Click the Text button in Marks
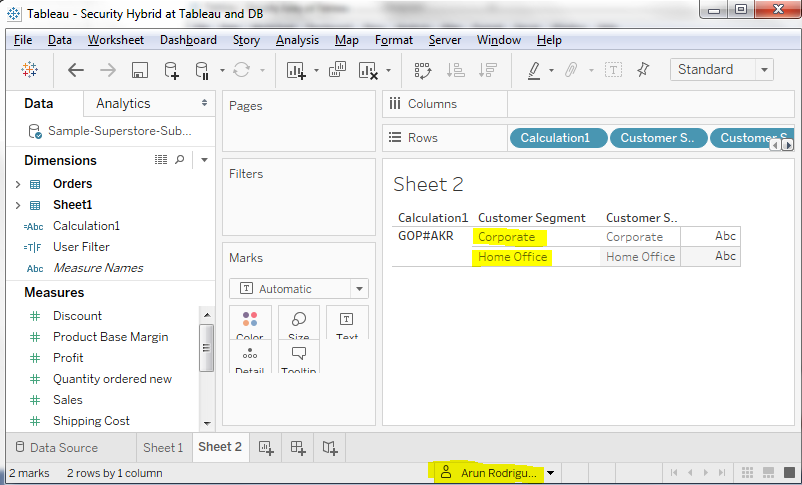Screen dimensions: 802x485 tap(347, 323)
